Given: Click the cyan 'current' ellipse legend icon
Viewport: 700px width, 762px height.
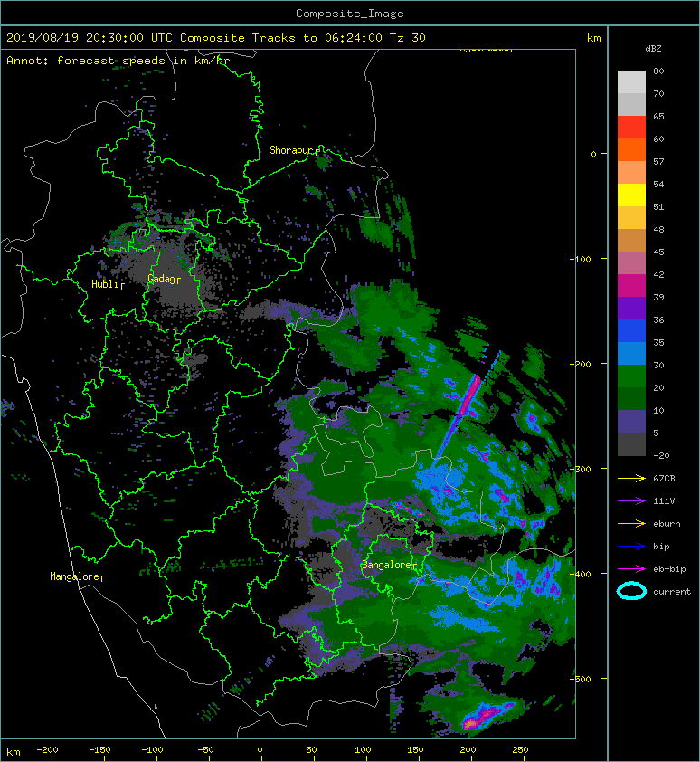Looking at the screenshot, I should pyautogui.click(x=631, y=591).
